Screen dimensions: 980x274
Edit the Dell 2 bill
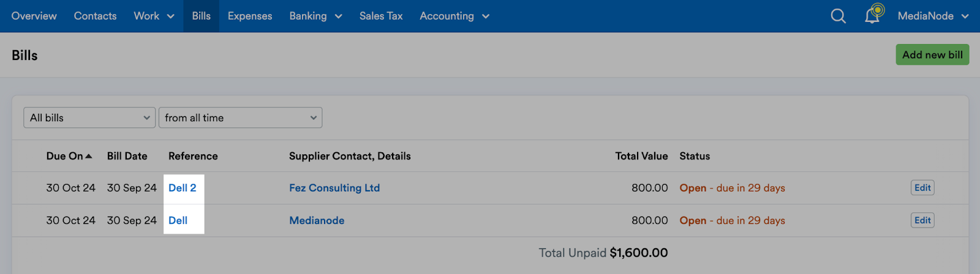pos(922,188)
